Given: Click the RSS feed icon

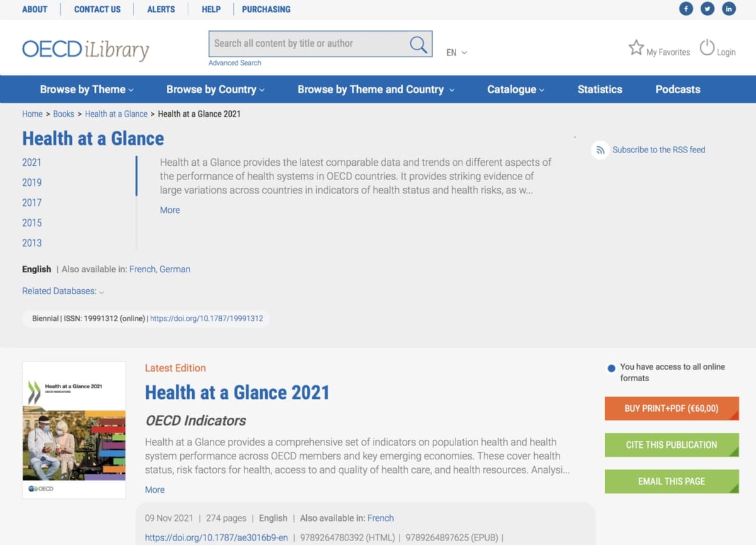Looking at the screenshot, I should [x=600, y=150].
